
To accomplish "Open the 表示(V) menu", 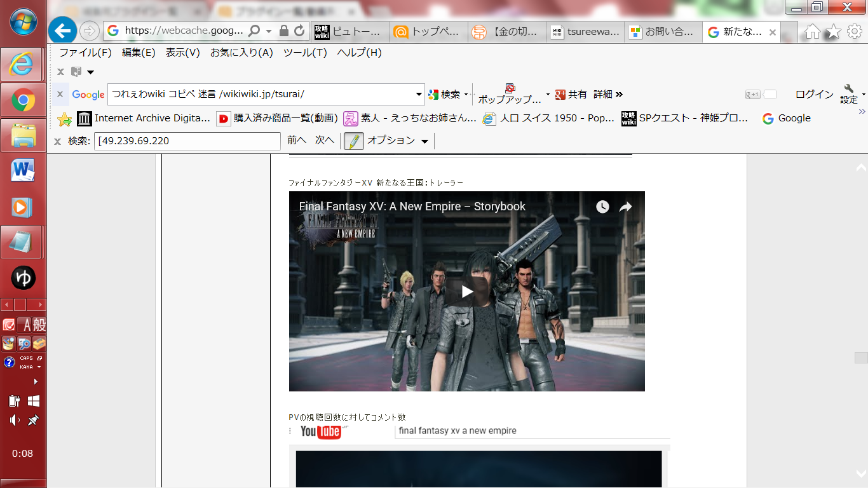I will [x=183, y=53].
